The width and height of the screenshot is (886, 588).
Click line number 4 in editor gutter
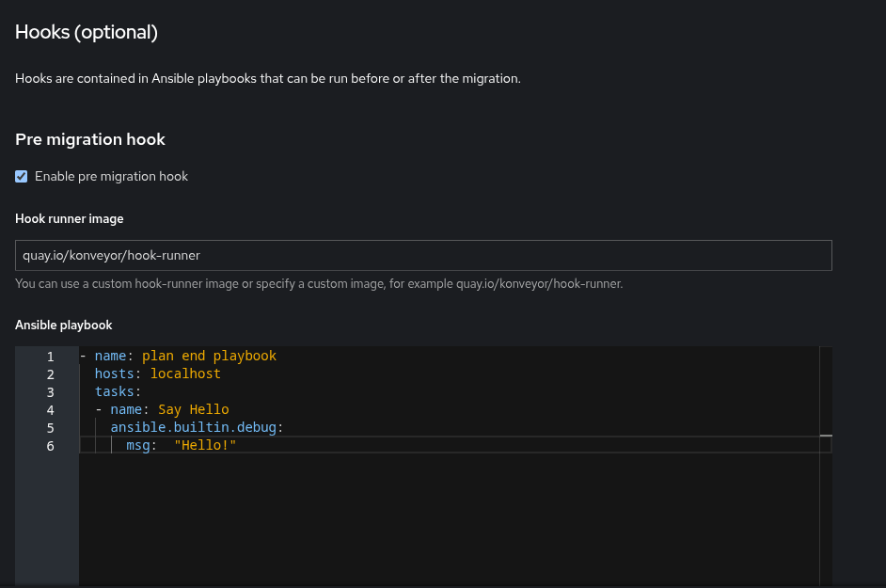(x=51, y=410)
